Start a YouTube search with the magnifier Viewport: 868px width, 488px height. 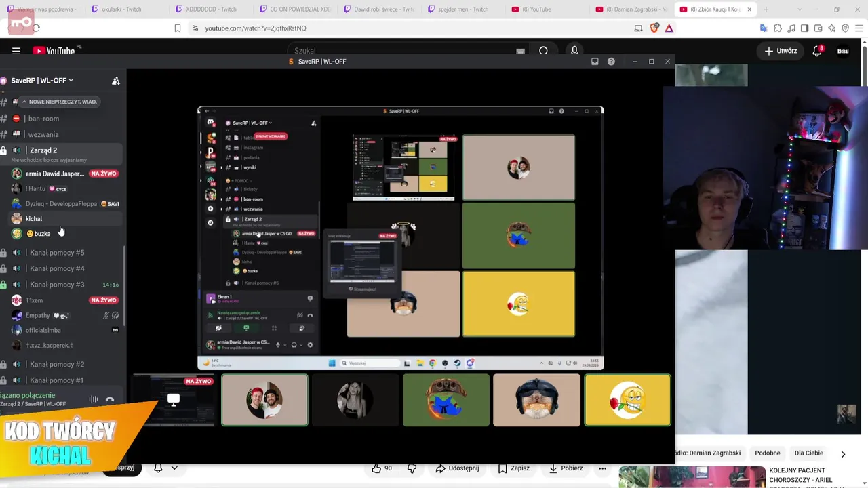click(x=543, y=51)
